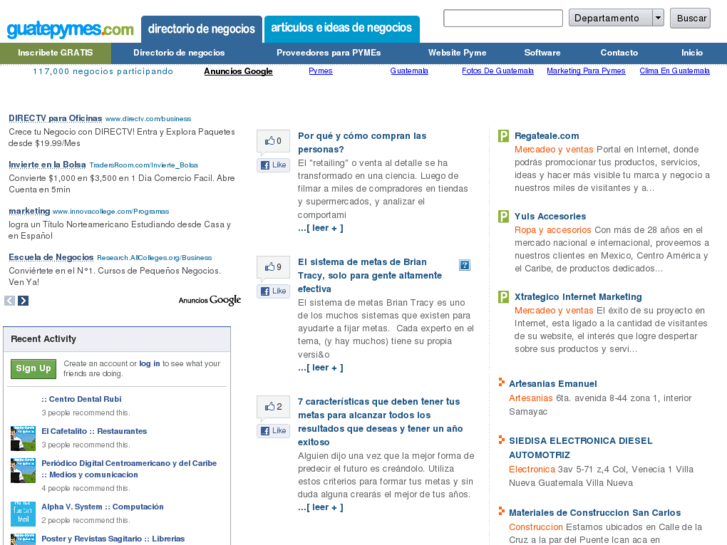
Task: Open ':: Centro Dental Rubi' activity link
Action: pyautogui.click(x=82, y=399)
